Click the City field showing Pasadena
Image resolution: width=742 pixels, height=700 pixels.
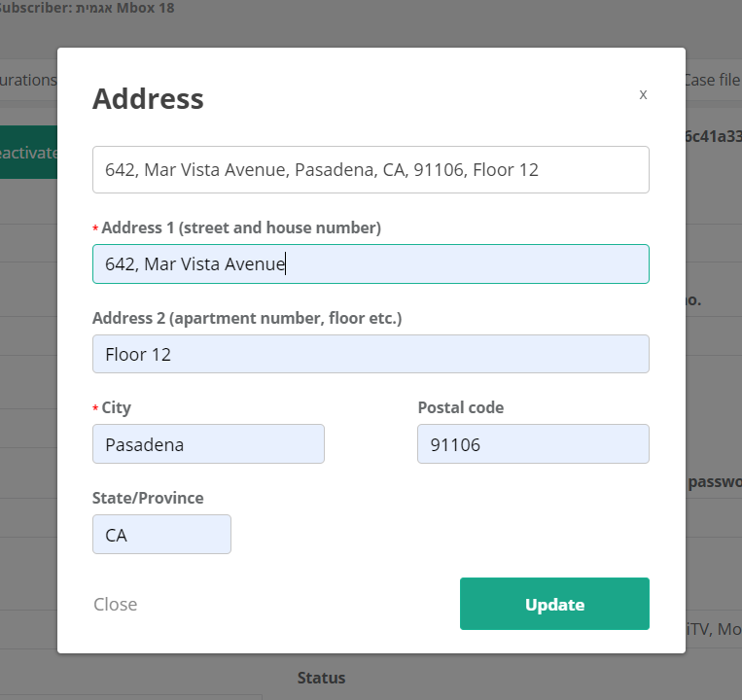tap(208, 444)
